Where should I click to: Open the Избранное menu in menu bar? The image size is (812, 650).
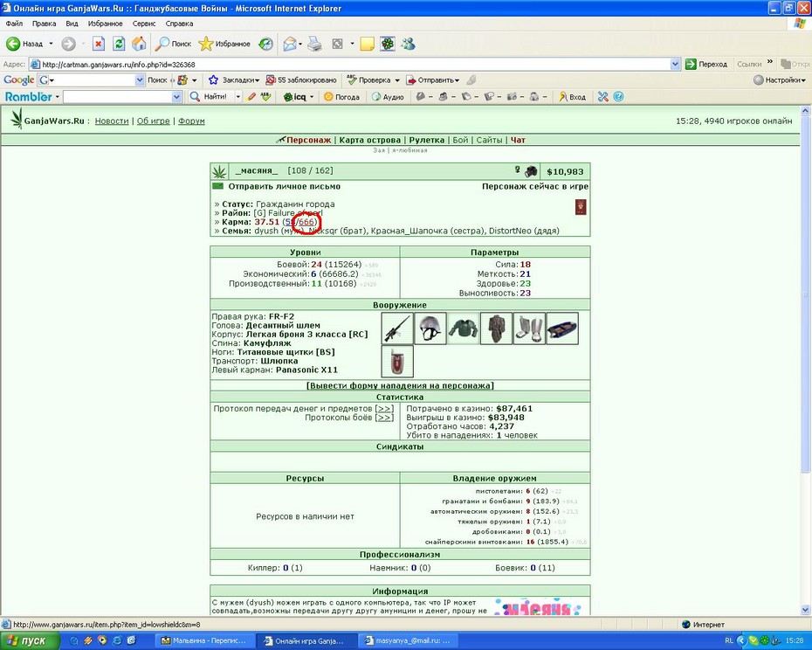[x=105, y=24]
